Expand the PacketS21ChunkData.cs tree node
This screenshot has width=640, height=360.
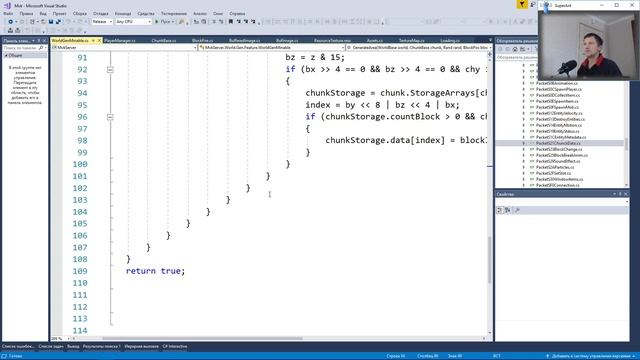(524, 143)
